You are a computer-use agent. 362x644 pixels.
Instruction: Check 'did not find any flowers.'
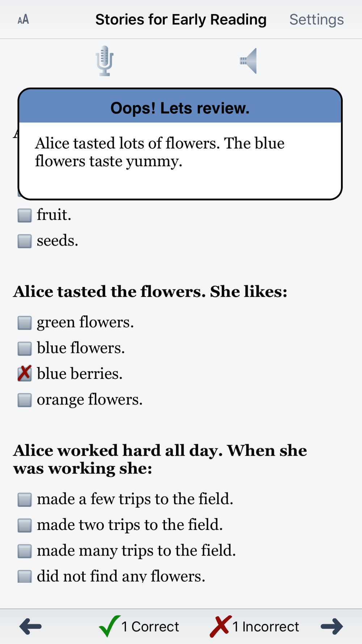25,576
